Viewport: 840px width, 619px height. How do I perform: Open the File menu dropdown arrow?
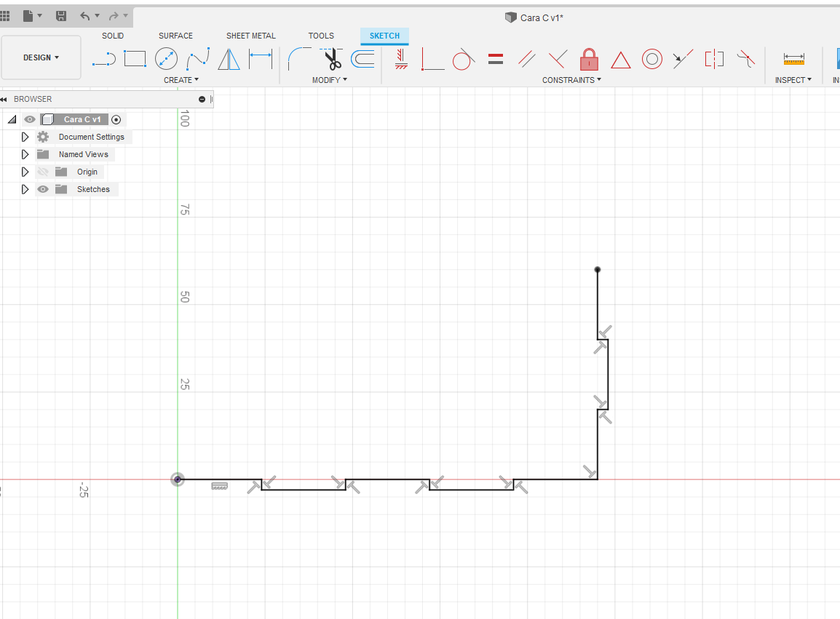(x=39, y=15)
